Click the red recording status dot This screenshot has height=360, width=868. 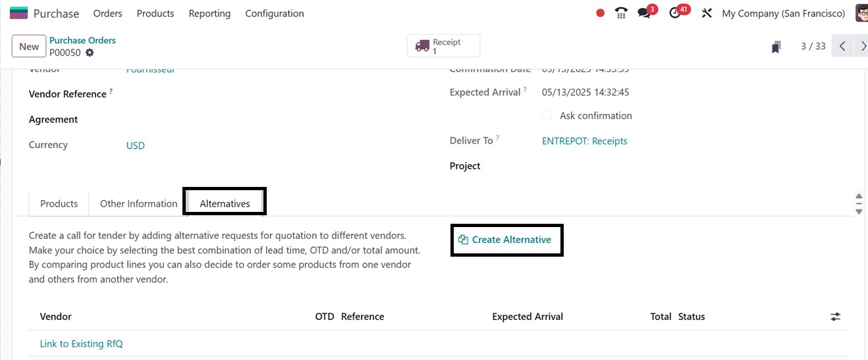(600, 13)
